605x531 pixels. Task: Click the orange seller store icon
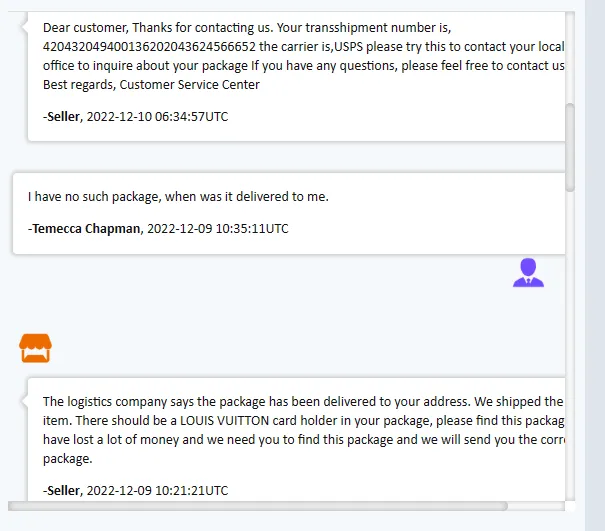click(35, 348)
